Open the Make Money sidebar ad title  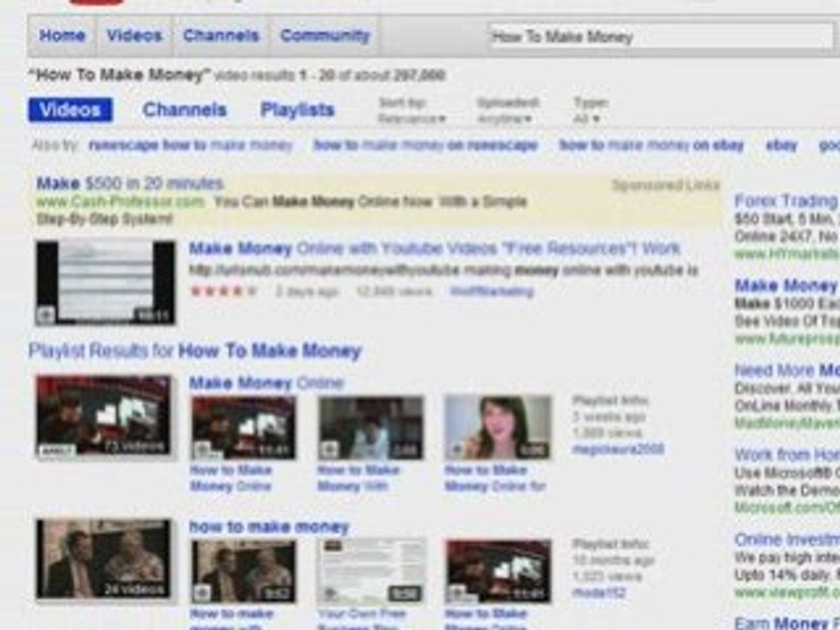click(x=787, y=285)
